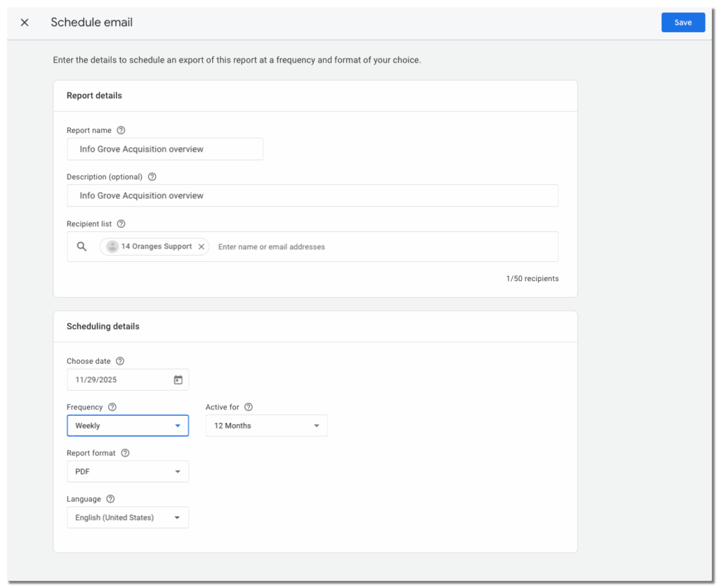
Task: Open the Frequency help tooltip
Action: [x=111, y=407]
